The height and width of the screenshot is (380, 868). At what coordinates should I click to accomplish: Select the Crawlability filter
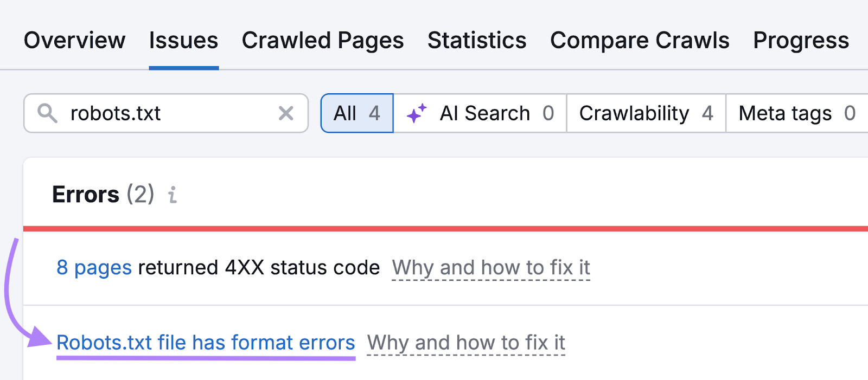pyautogui.click(x=645, y=113)
